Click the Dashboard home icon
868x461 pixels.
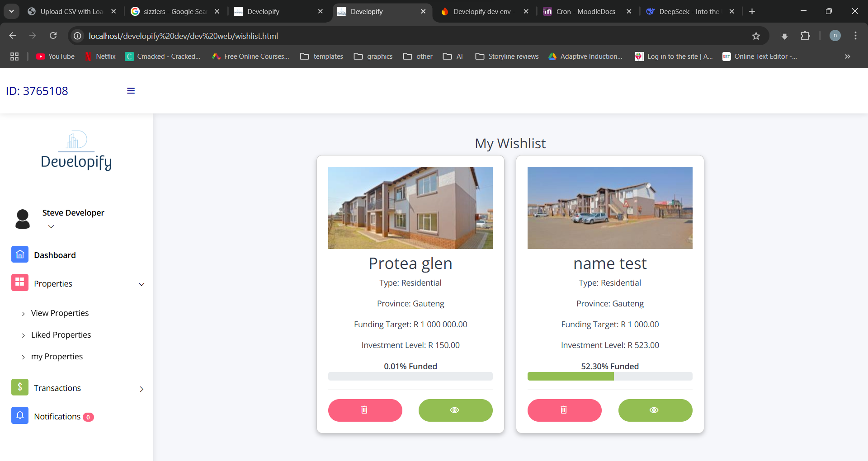pos(20,255)
